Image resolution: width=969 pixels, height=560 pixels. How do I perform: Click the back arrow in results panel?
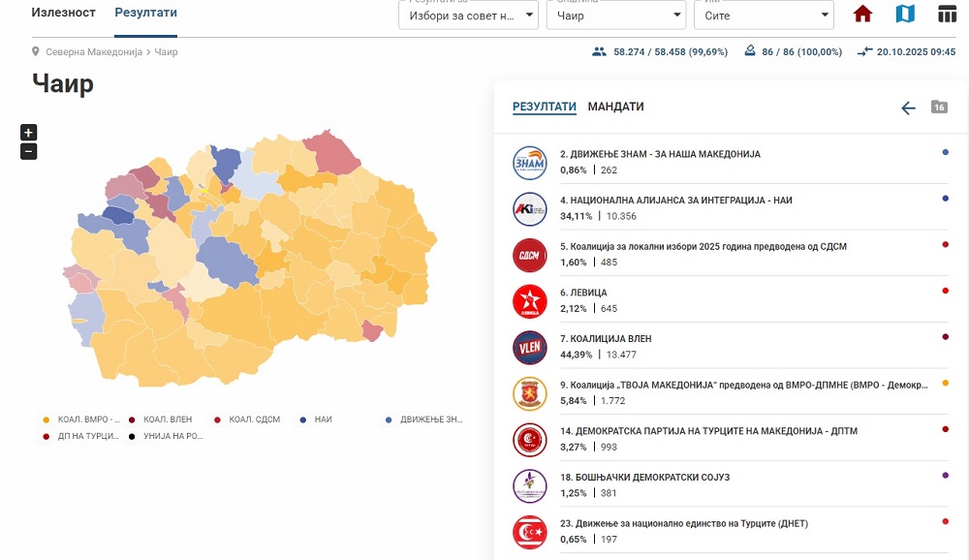pyautogui.click(x=908, y=108)
